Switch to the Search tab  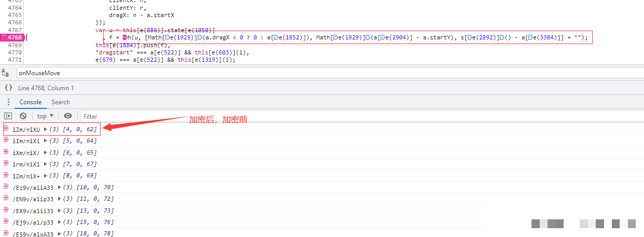(x=61, y=102)
